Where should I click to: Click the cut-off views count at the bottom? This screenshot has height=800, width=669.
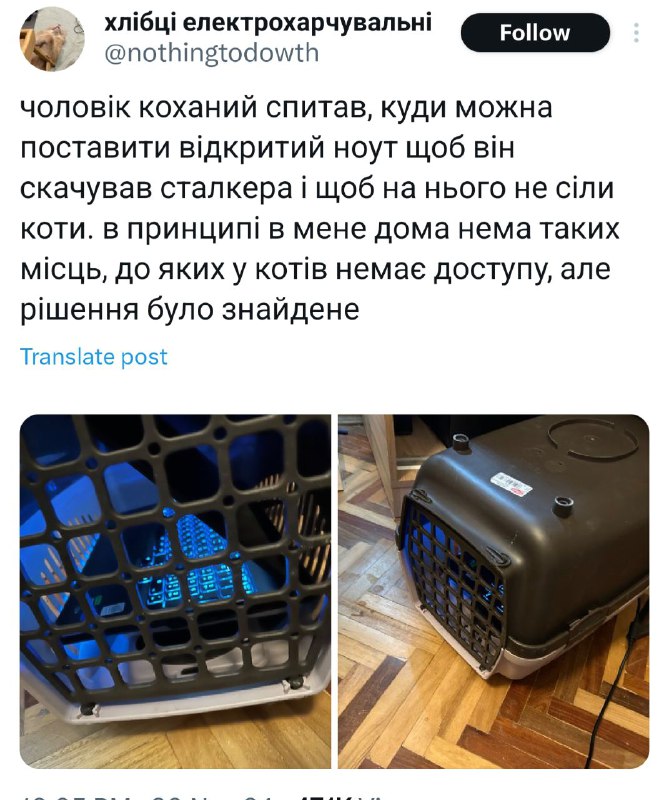tap(342, 796)
